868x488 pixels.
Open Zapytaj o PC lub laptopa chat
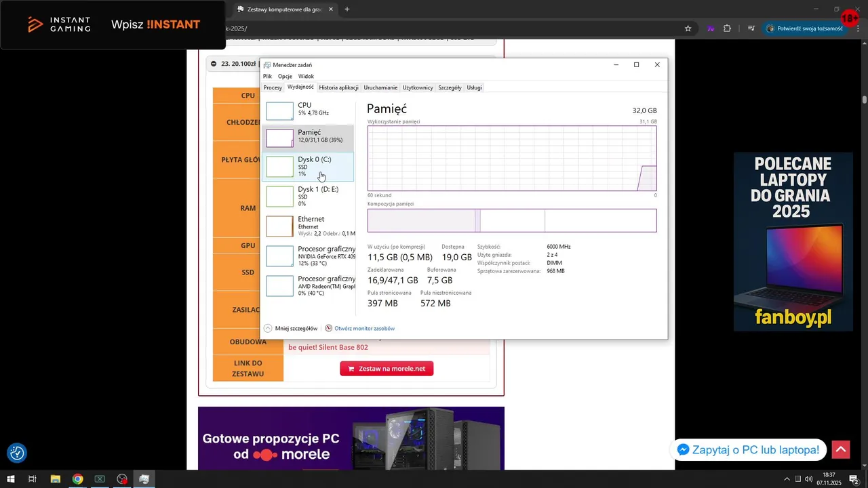[749, 449]
